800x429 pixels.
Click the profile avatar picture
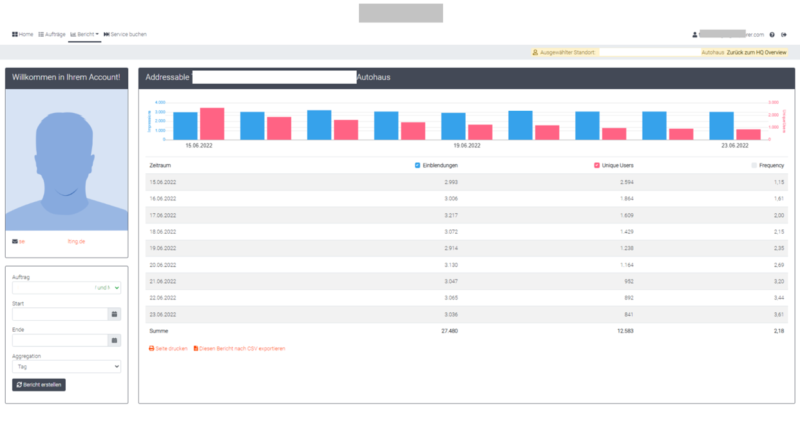[66, 164]
